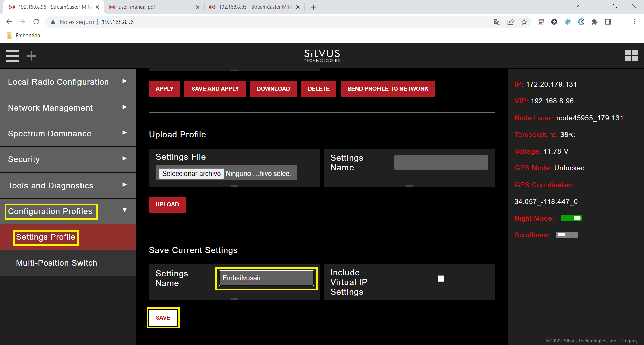Image resolution: width=644 pixels, height=345 pixels.
Task: Switch to the user_manual.pdf tab
Action: click(153, 7)
